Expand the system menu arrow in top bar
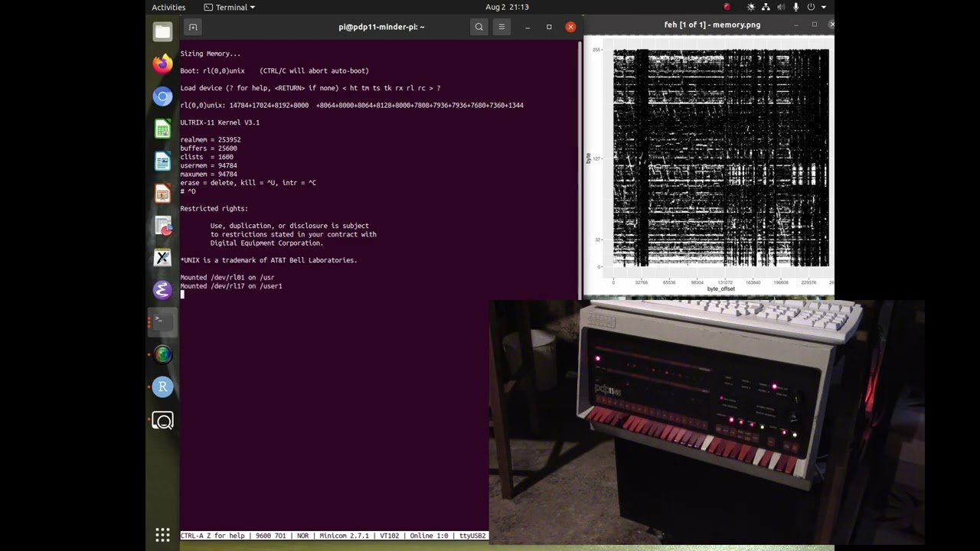This screenshot has width=980, height=551. click(x=824, y=7)
